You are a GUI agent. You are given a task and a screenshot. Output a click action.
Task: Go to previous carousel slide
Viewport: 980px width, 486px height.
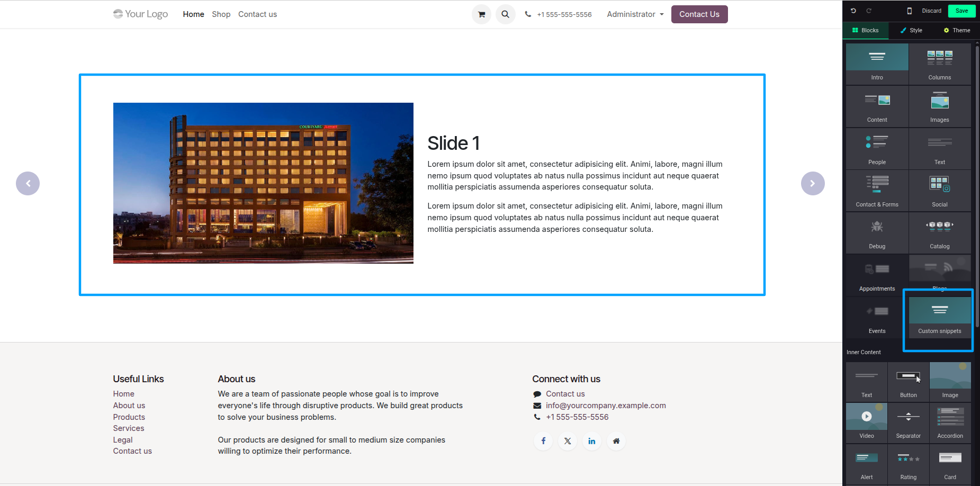(x=28, y=183)
